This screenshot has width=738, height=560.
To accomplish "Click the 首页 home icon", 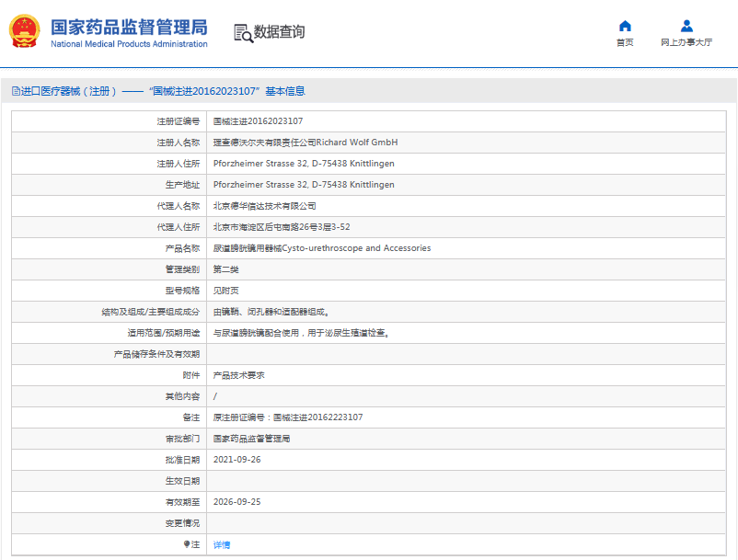I will [624, 26].
